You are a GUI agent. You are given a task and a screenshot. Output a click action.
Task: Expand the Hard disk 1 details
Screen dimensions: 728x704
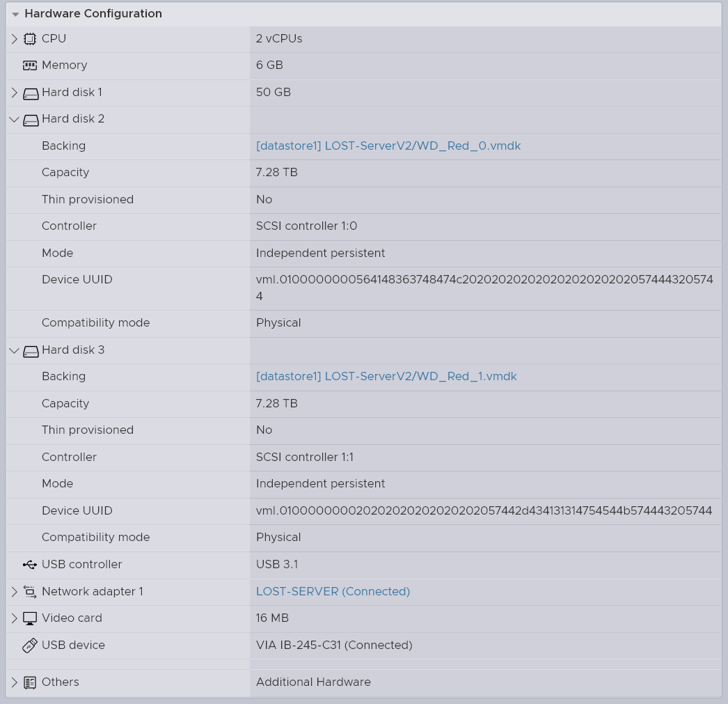[x=14, y=92]
